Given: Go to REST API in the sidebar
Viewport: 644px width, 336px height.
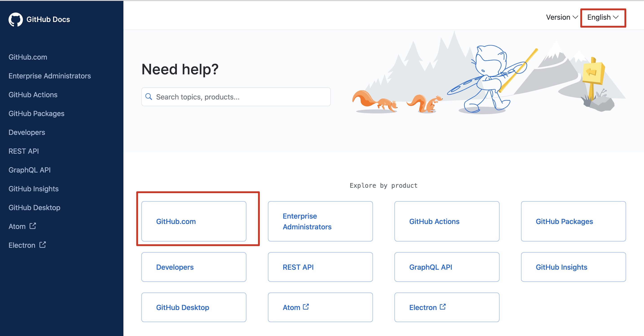Looking at the screenshot, I should tap(24, 151).
